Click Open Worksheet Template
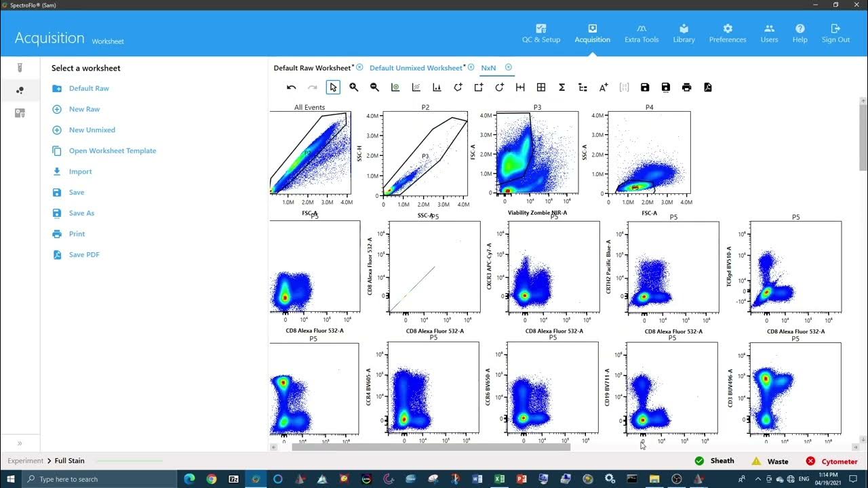 pos(113,150)
